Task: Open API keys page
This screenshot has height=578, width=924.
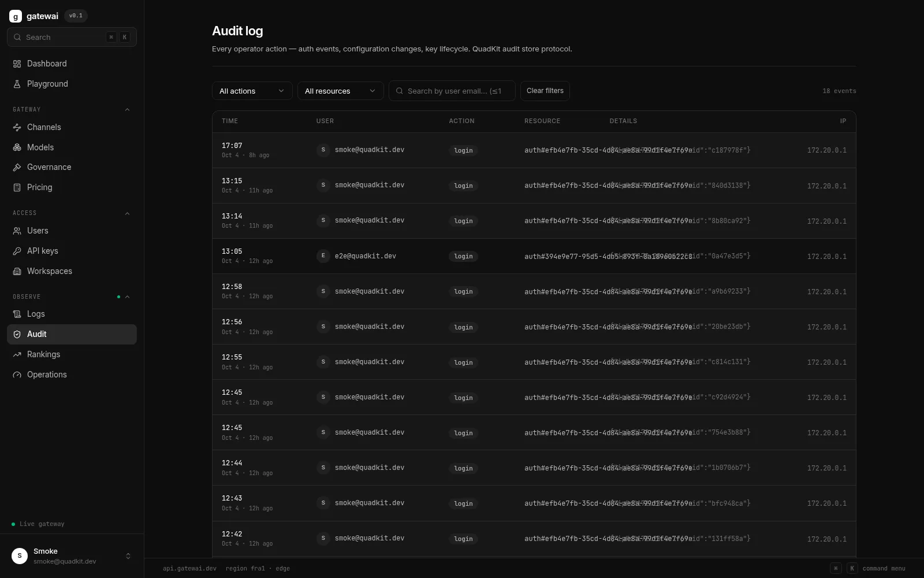Action: coord(72,251)
